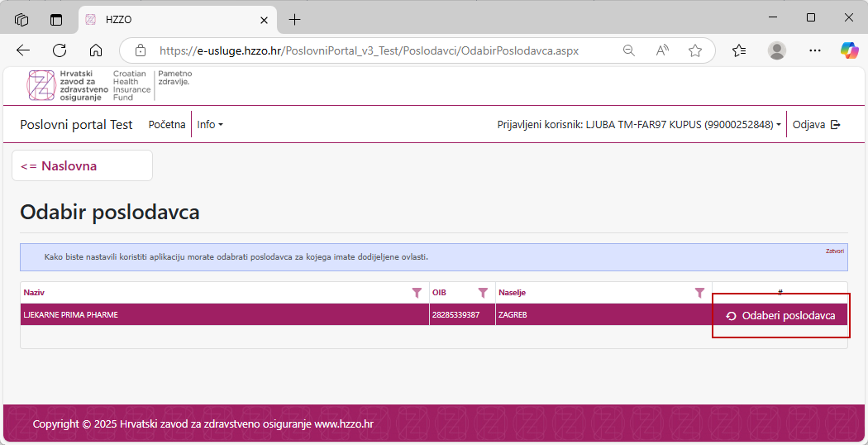Screen dimensions: 868x445
Task: Click the copyright footer text
Action: coord(203,424)
